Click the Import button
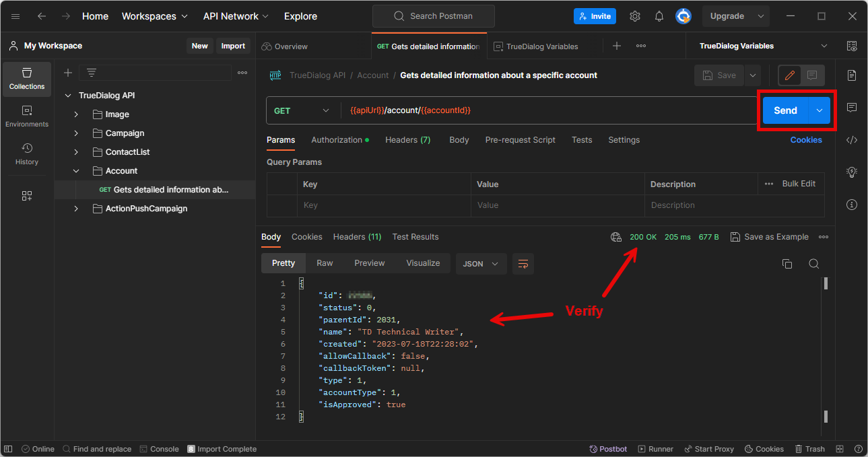 point(233,46)
